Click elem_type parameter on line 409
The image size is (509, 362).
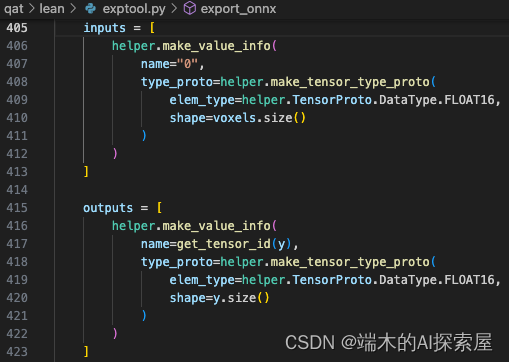(202, 100)
